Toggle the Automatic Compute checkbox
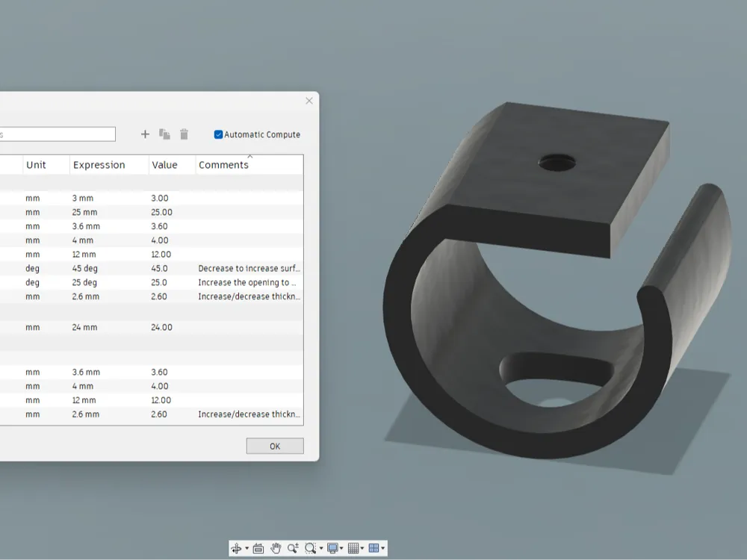Viewport: 747px width, 560px height. 219,134
